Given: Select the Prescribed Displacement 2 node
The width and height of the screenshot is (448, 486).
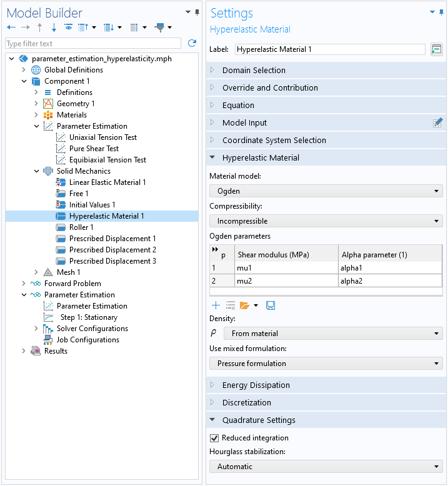Looking at the screenshot, I should coord(112,250).
